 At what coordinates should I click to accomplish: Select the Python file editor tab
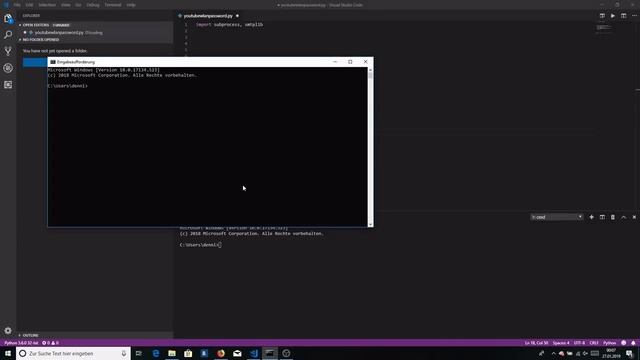[208, 16]
